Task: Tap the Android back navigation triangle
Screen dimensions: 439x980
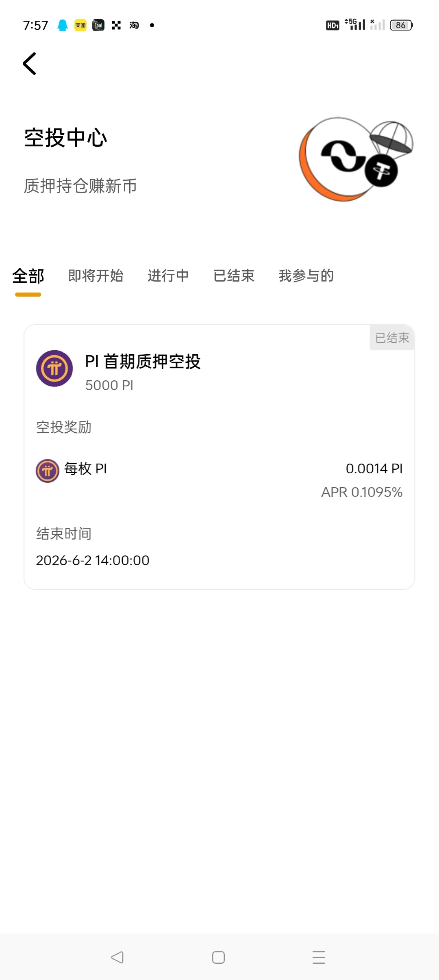Action: [117, 957]
